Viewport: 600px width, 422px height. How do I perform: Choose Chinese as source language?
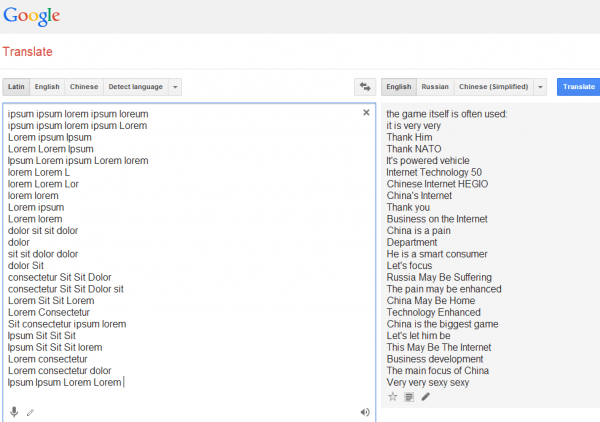click(x=84, y=87)
